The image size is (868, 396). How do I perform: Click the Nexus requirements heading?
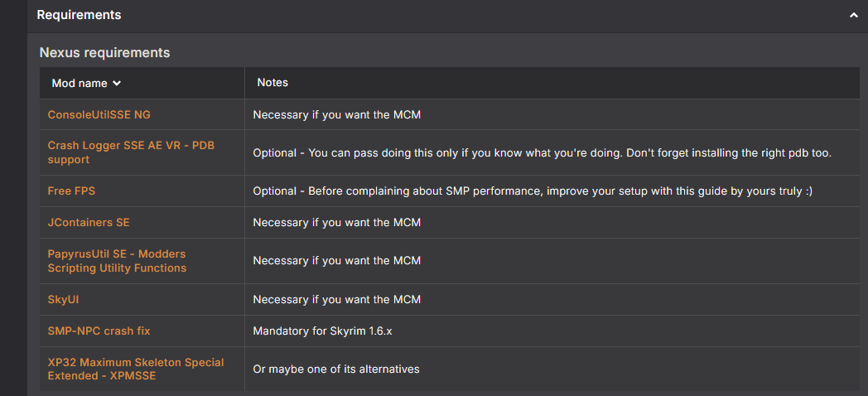pyautogui.click(x=104, y=52)
